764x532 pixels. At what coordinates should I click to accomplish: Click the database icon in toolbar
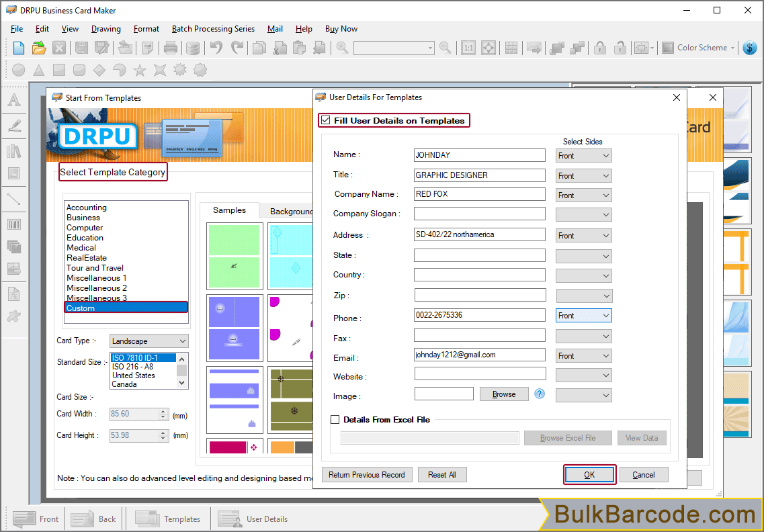click(x=193, y=48)
